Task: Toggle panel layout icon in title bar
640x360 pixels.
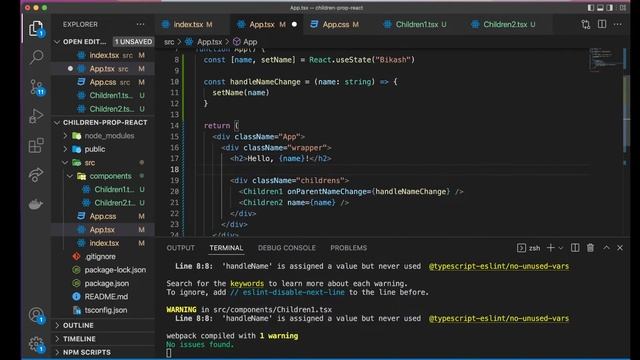Action: coord(600,8)
